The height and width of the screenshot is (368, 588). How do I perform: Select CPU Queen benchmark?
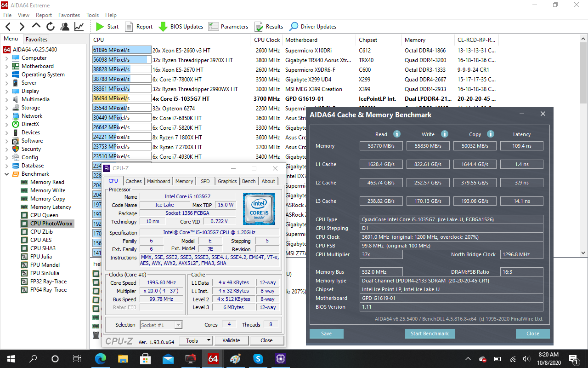point(44,215)
